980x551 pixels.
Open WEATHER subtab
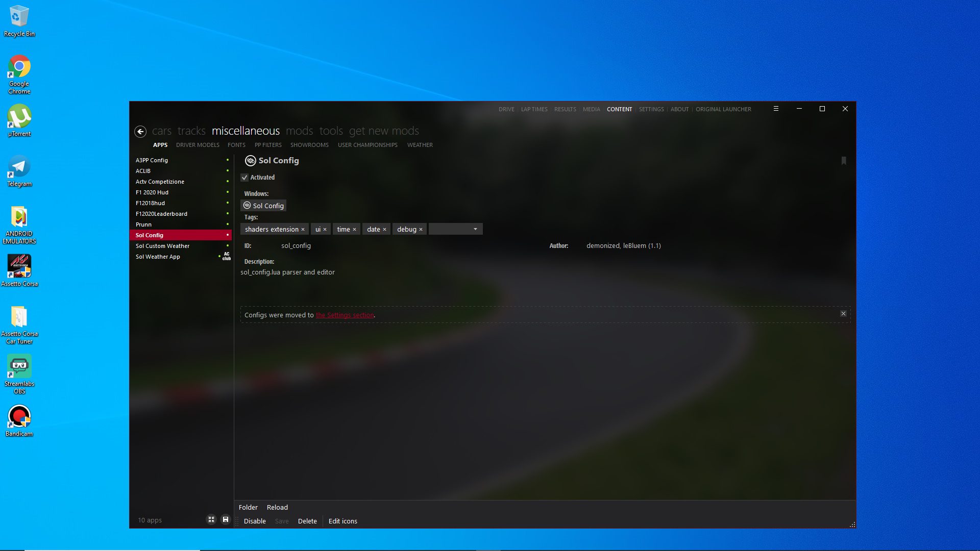(420, 145)
